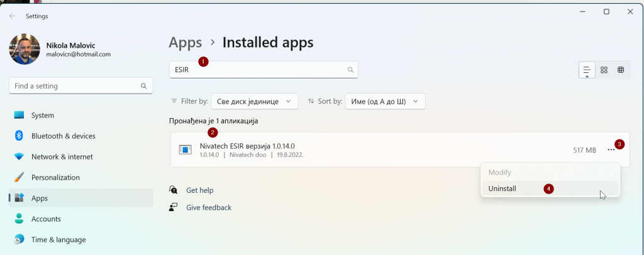This screenshot has width=644, height=255.
Task: Click the System monitor icon in sidebar
Action: click(19, 115)
